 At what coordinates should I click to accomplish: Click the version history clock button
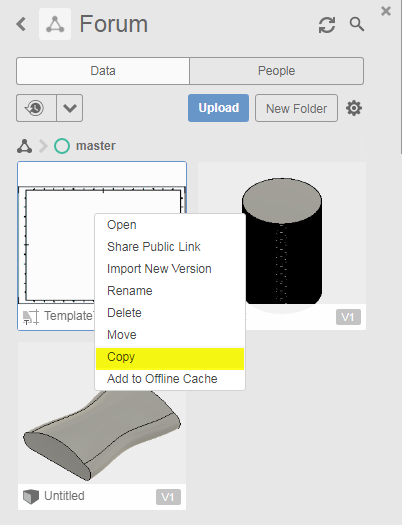[36, 108]
